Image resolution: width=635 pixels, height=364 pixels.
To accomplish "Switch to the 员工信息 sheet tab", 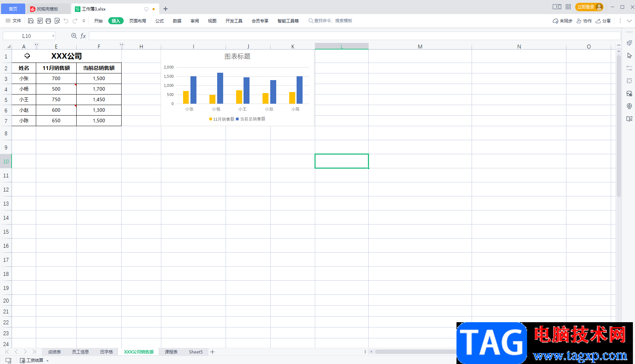I will (80, 352).
